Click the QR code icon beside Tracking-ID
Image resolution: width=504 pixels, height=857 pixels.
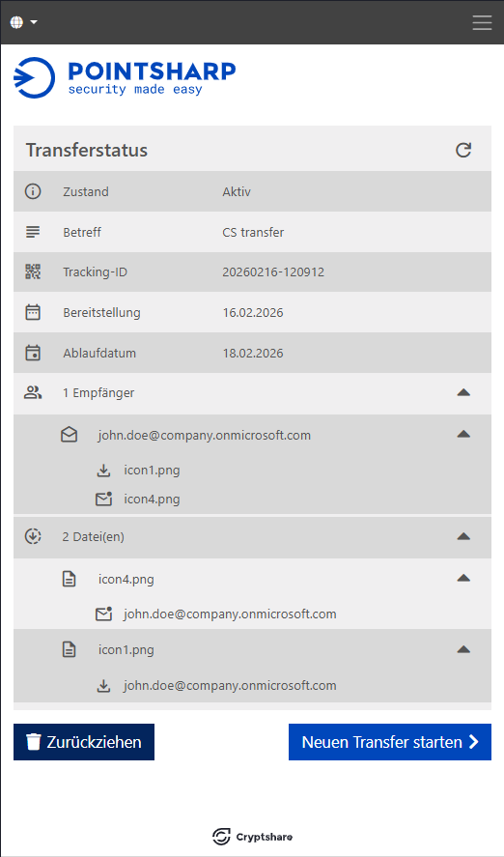(33, 271)
